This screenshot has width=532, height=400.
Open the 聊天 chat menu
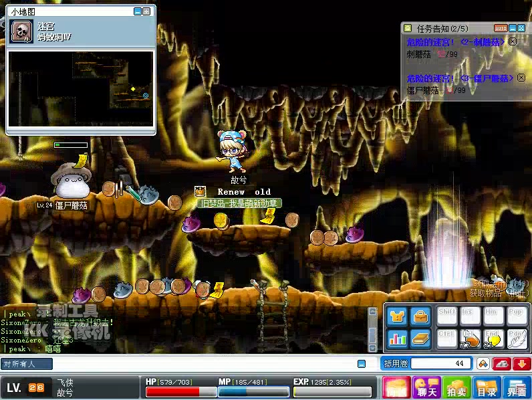[426, 387]
